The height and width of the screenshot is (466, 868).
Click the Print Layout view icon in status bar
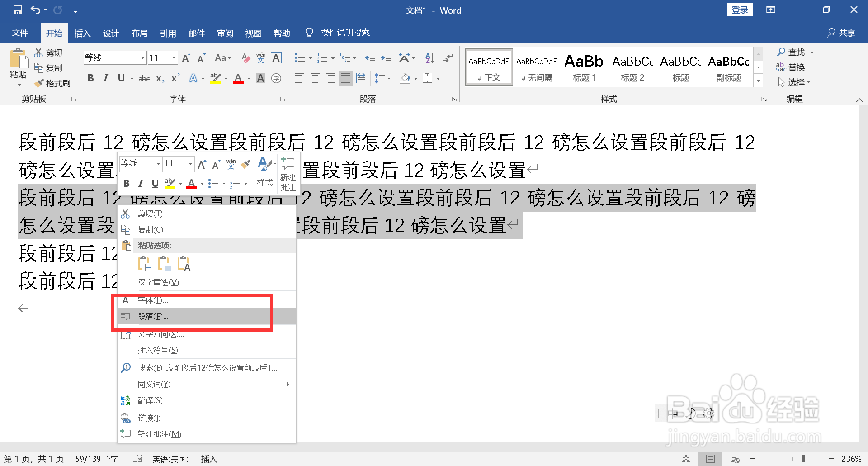tap(710, 459)
